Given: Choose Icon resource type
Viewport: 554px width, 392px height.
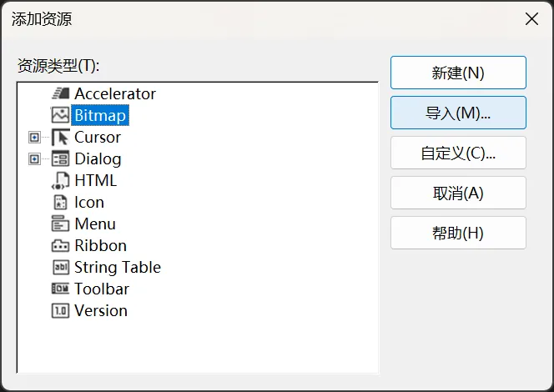Looking at the screenshot, I should click(x=89, y=203).
